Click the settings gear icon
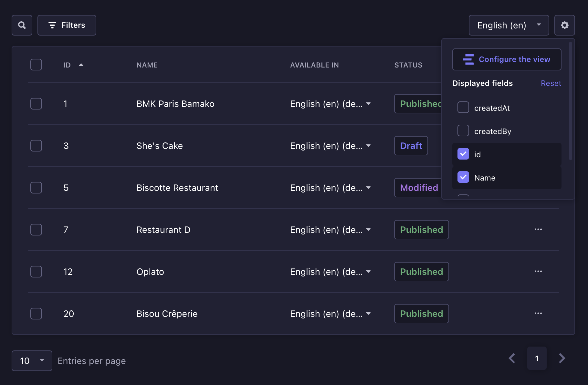Screen dimensions: 588x385 click(565, 25)
